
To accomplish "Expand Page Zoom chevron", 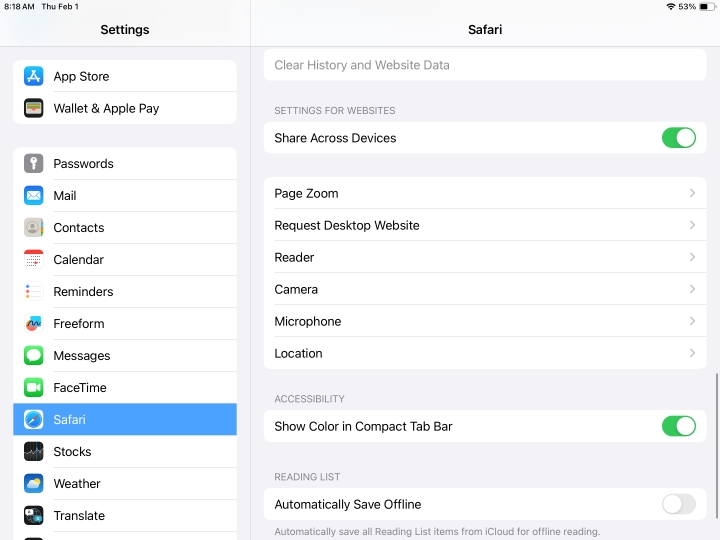I will (x=692, y=193).
